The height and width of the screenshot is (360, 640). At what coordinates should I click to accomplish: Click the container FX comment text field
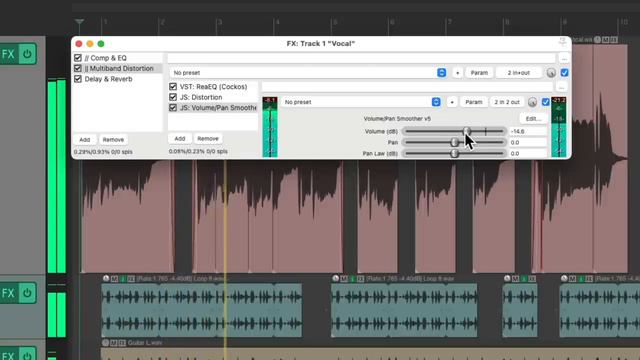point(407,87)
